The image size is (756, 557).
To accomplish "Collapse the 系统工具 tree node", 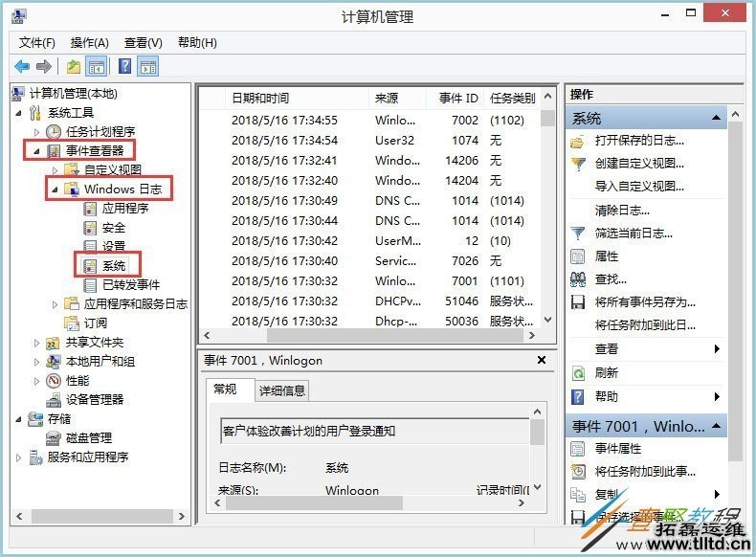I will (19, 113).
